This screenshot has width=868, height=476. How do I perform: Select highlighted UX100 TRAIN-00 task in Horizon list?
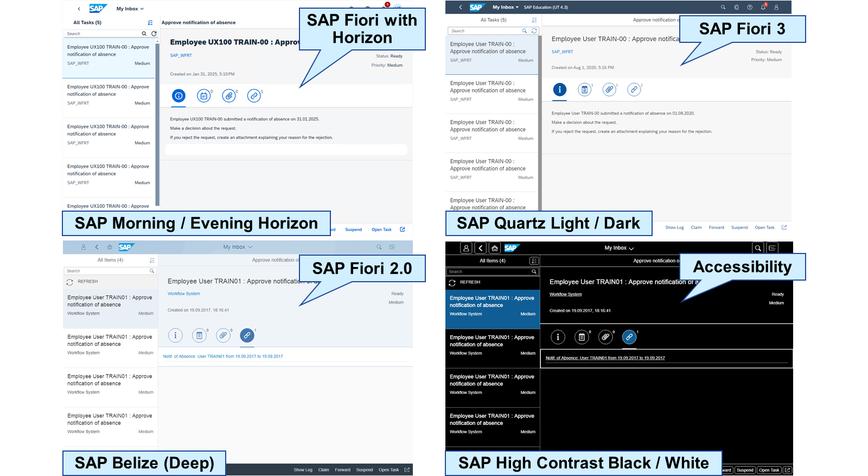pyautogui.click(x=109, y=58)
